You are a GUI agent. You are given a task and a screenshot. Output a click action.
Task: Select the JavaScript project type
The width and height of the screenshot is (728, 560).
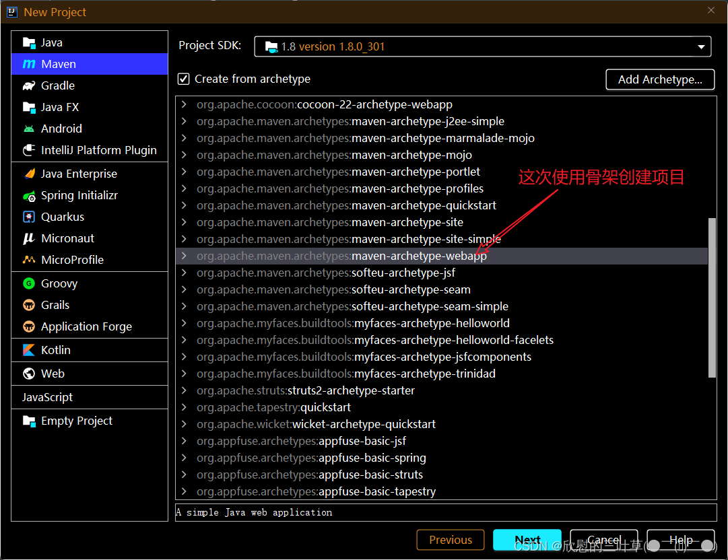point(90,397)
